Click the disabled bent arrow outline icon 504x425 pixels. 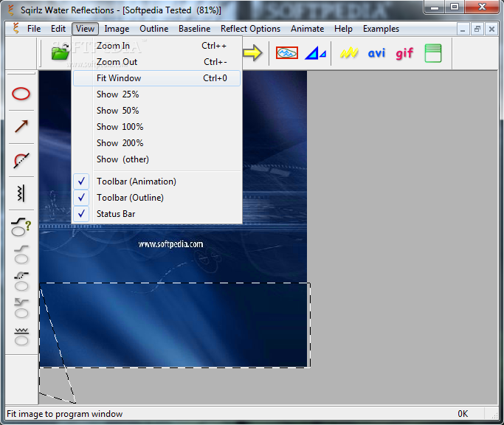coord(21,308)
